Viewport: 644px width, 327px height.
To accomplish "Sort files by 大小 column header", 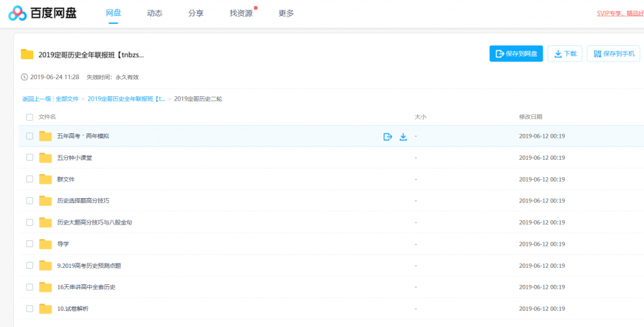I will tap(420, 117).
